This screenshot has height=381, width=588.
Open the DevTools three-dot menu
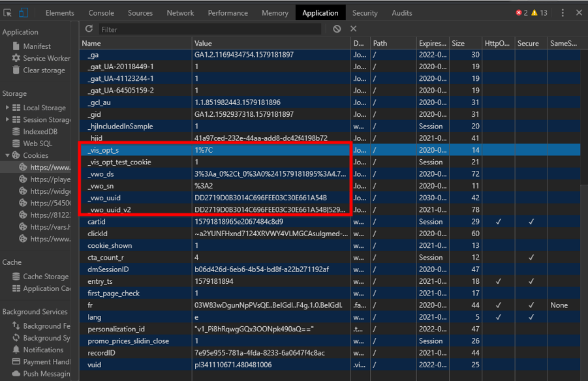point(563,13)
